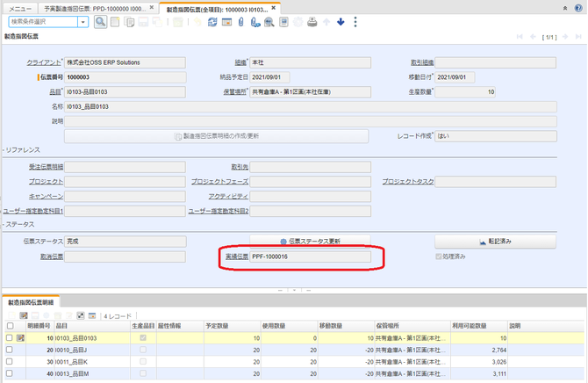Screen dimensions: 588x383
Task: Click the New record toolbar icon
Action: [x=115, y=22]
